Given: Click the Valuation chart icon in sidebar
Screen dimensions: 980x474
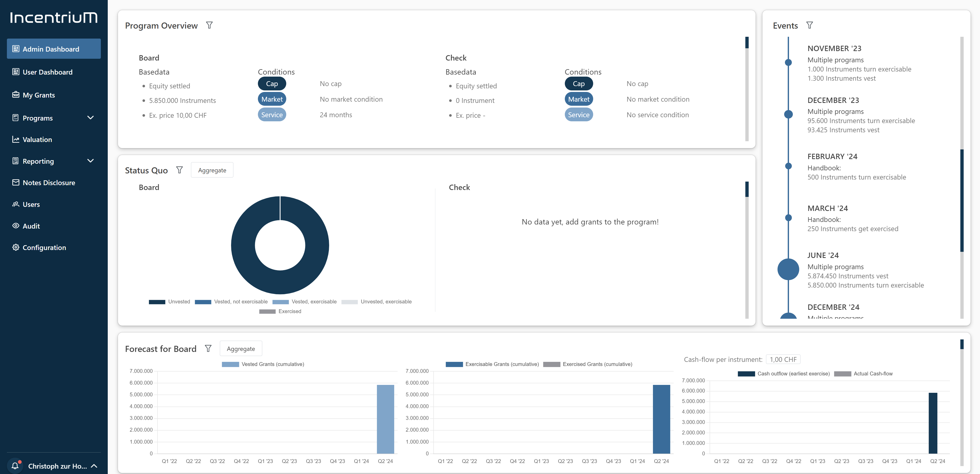Looking at the screenshot, I should 16,139.
